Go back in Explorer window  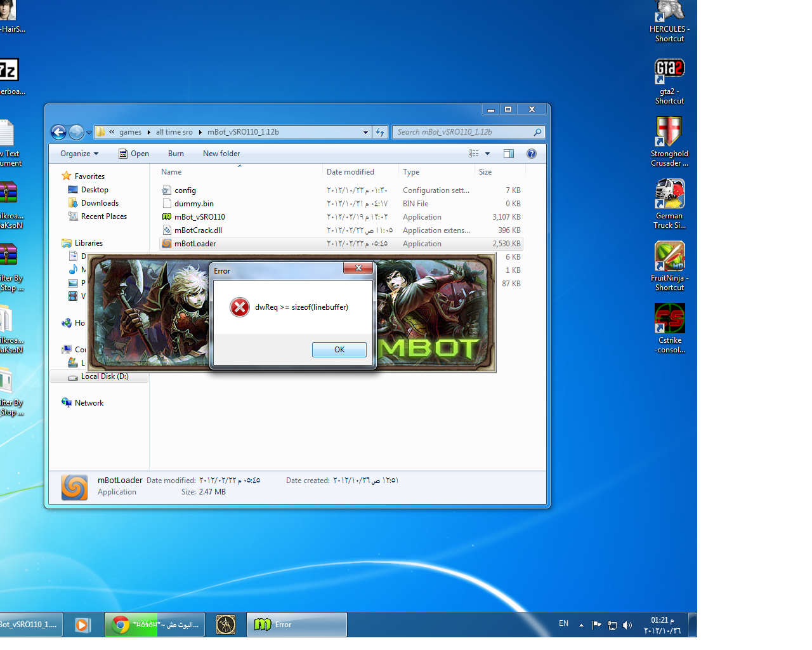58,132
